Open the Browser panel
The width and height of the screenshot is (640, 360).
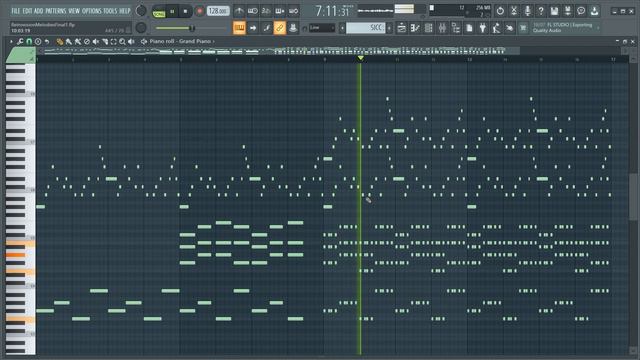pos(456,28)
